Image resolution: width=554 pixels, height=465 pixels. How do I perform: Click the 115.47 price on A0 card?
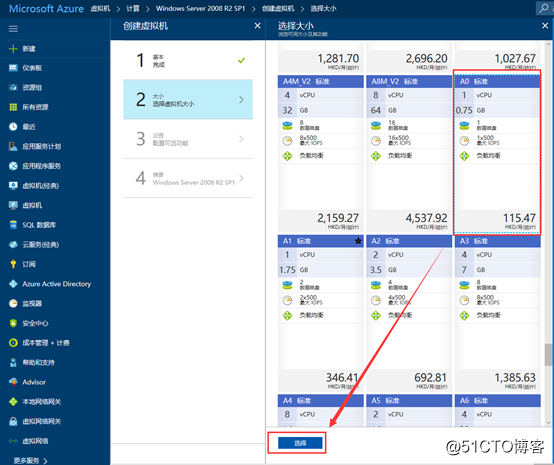(x=519, y=218)
